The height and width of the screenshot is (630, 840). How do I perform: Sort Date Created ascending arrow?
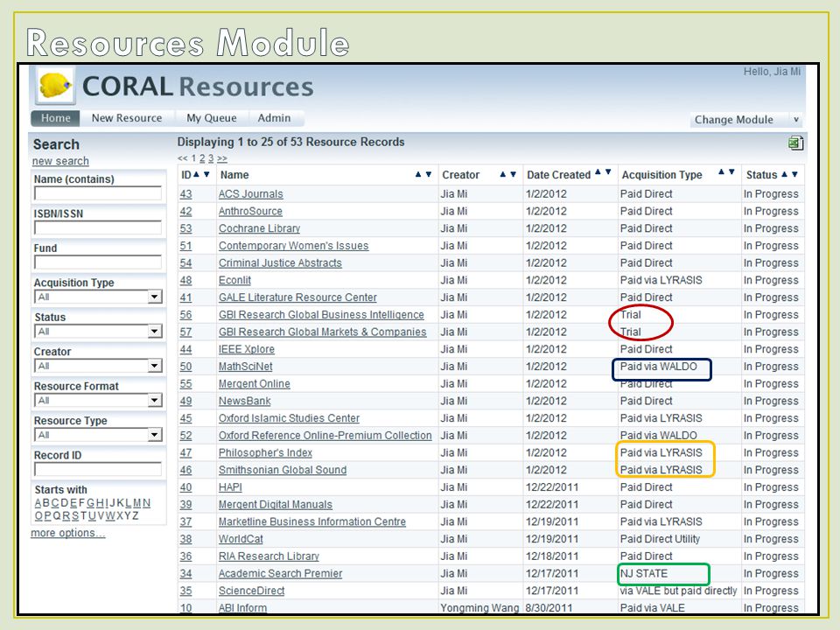tap(598, 172)
